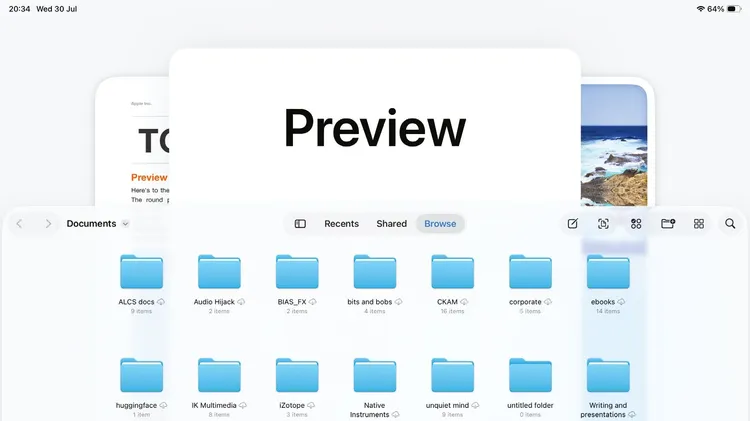Toggle the sidebar panel icon
Screen dimensions: 750x421
pos(300,223)
